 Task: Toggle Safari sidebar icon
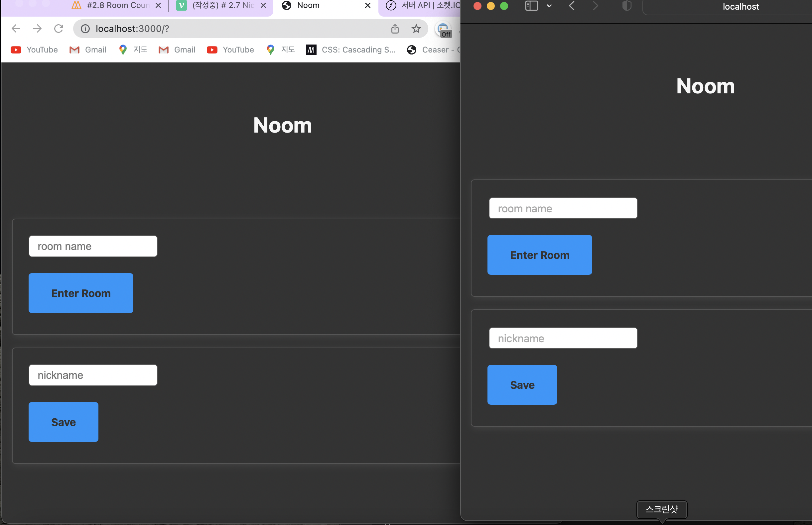coord(531,6)
